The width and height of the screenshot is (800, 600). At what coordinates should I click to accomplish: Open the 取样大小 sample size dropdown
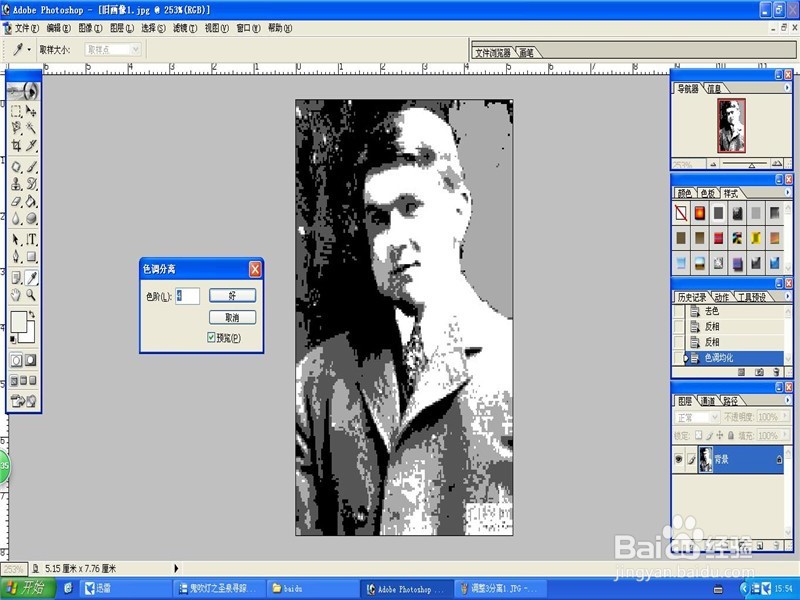(x=113, y=49)
